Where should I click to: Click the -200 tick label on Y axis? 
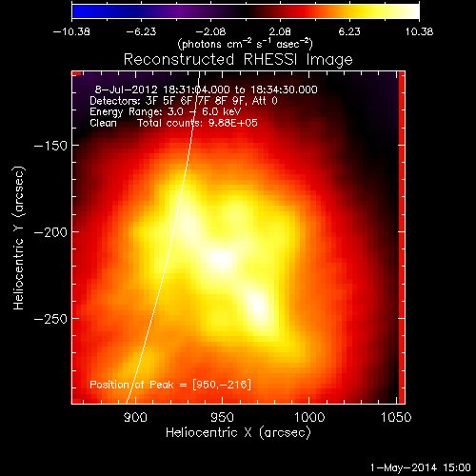[x=50, y=232]
